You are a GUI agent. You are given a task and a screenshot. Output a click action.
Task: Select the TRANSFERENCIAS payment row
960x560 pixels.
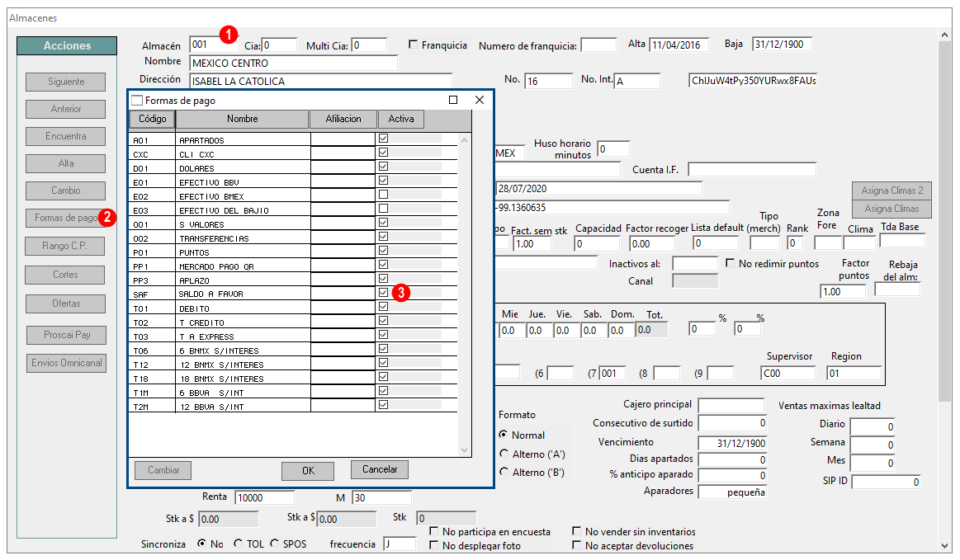293,238
